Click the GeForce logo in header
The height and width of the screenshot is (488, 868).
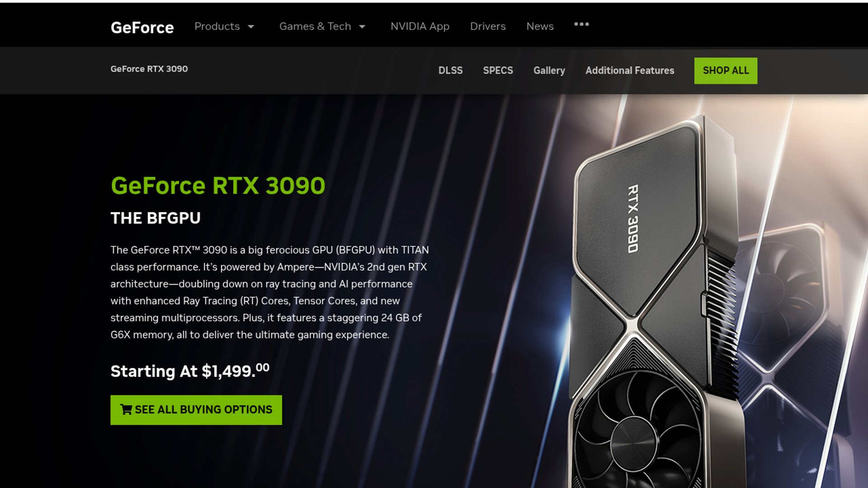(x=142, y=28)
